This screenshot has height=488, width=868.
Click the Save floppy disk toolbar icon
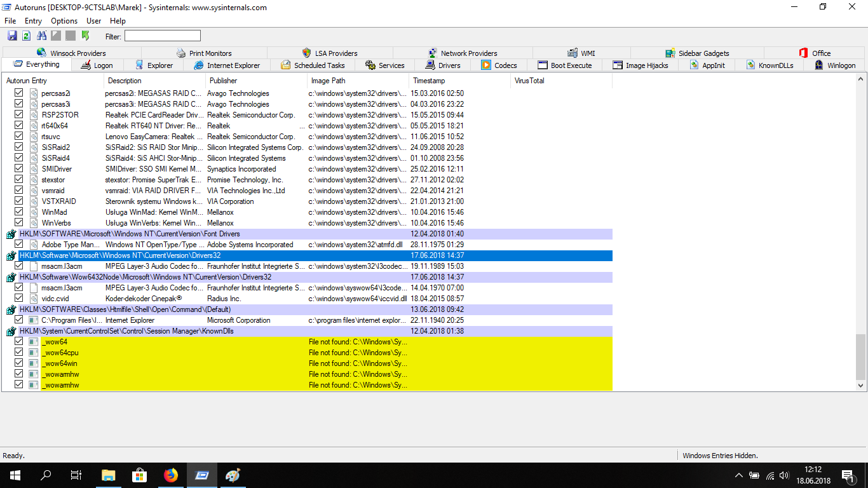point(12,36)
